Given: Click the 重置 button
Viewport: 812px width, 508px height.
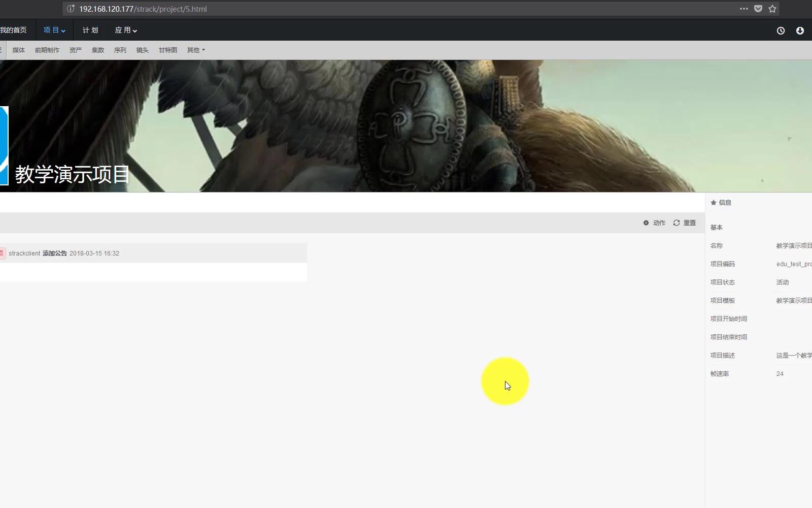Looking at the screenshot, I should (684, 223).
